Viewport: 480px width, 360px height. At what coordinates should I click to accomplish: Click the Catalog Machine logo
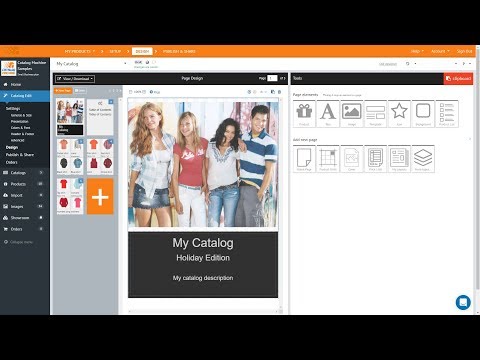9,68
